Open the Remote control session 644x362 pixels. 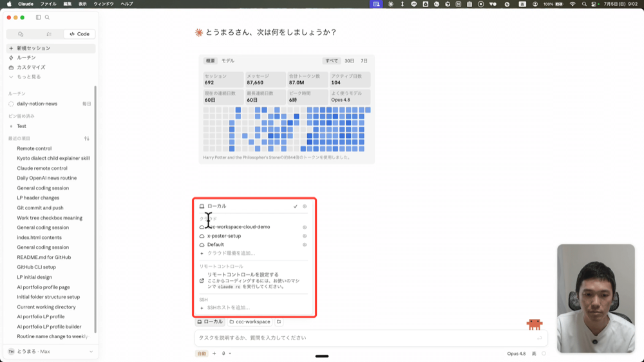click(x=34, y=148)
